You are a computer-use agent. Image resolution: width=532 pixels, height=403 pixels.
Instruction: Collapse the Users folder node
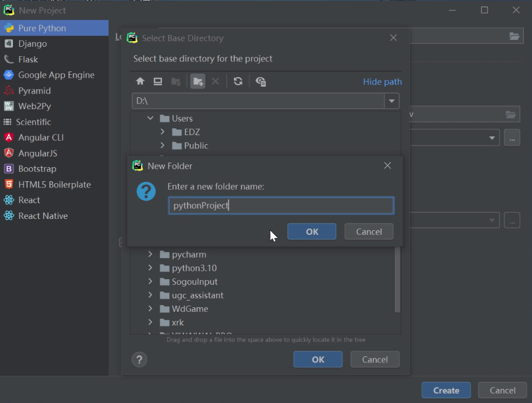(150, 118)
